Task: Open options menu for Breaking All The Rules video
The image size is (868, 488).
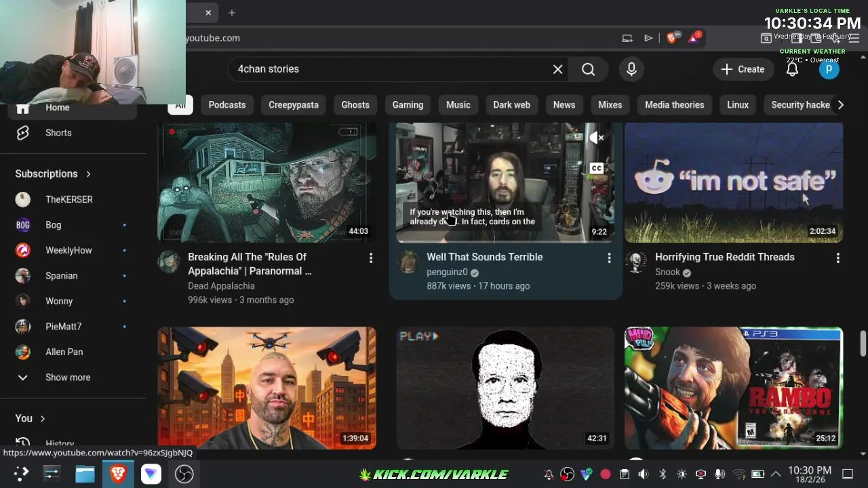Action: (x=370, y=258)
